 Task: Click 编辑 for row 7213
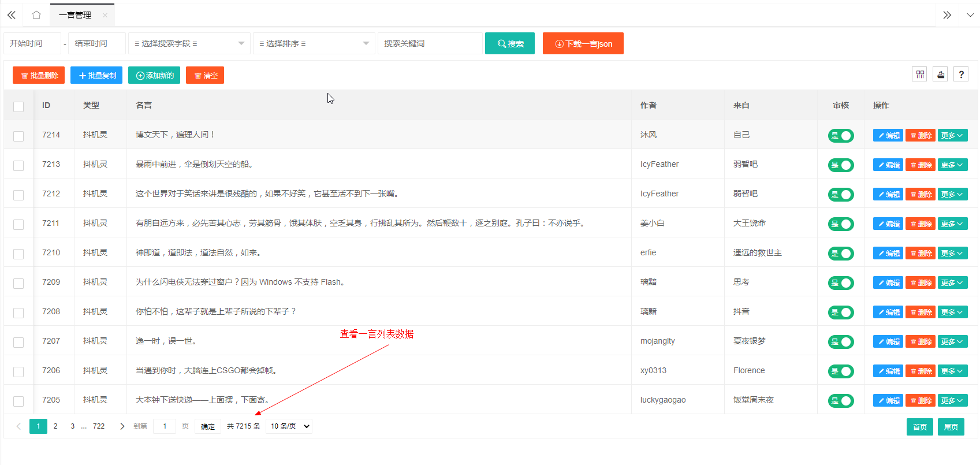(888, 165)
